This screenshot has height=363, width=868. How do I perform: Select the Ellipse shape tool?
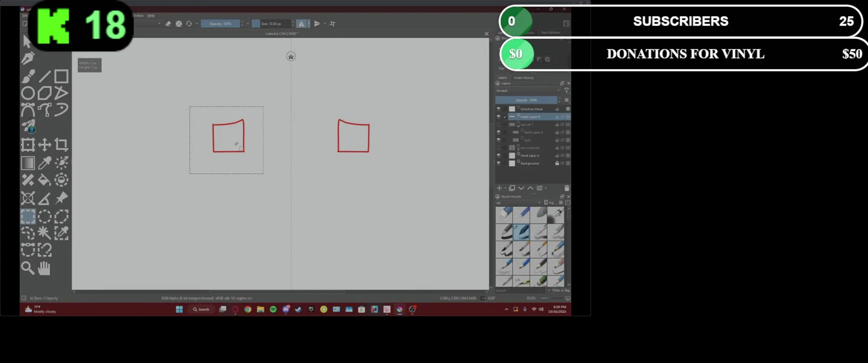[x=28, y=93]
